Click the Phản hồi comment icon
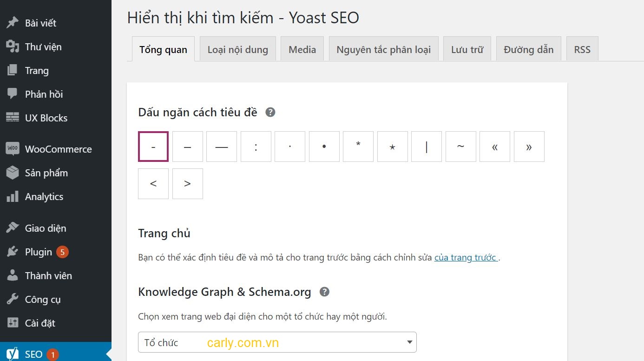The width and height of the screenshot is (644, 361). tap(13, 94)
